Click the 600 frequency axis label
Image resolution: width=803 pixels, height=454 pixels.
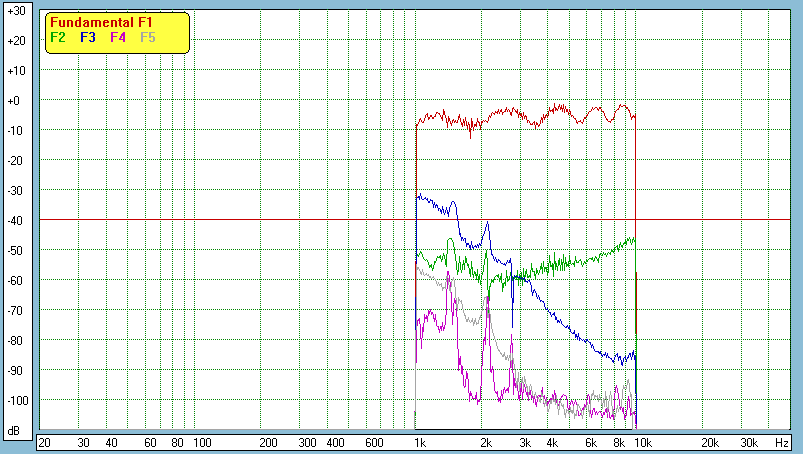pos(374,442)
